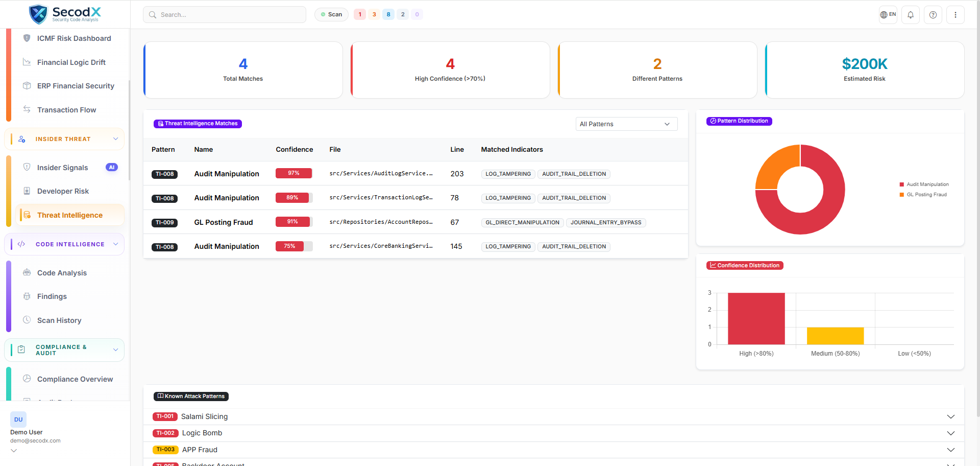Click the blue count badge 8
The height and width of the screenshot is (466, 980).
click(388, 14)
